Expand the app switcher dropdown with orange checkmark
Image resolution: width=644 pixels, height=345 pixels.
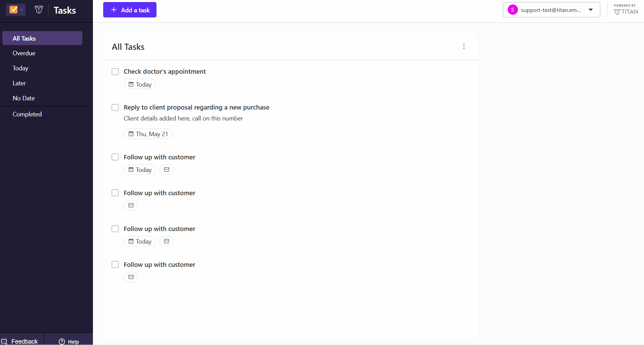pyautogui.click(x=16, y=10)
